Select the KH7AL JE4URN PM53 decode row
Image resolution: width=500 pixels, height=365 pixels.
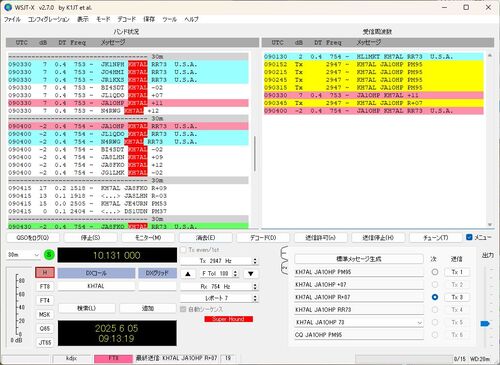click(x=128, y=204)
